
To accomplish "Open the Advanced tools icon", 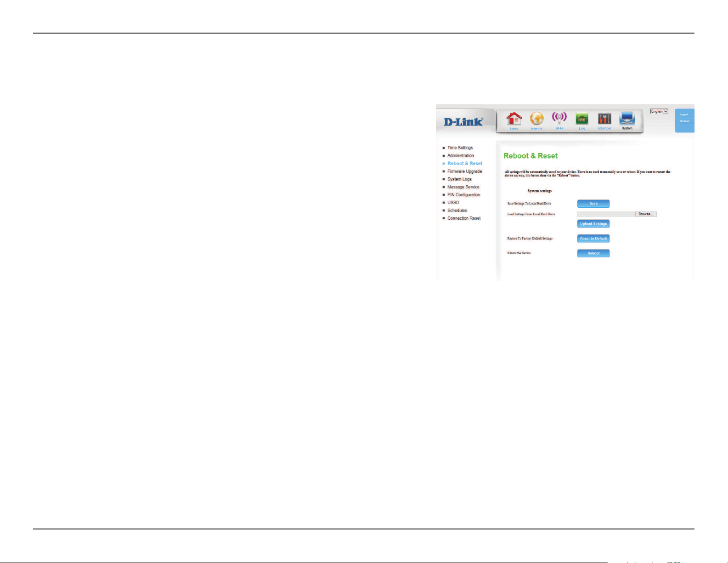I will (x=604, y=119).
